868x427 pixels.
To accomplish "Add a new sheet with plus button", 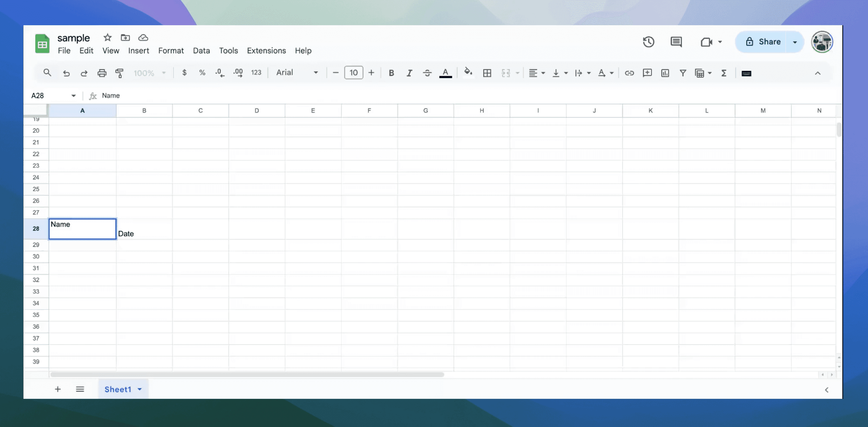I will [x=58, y=389].
